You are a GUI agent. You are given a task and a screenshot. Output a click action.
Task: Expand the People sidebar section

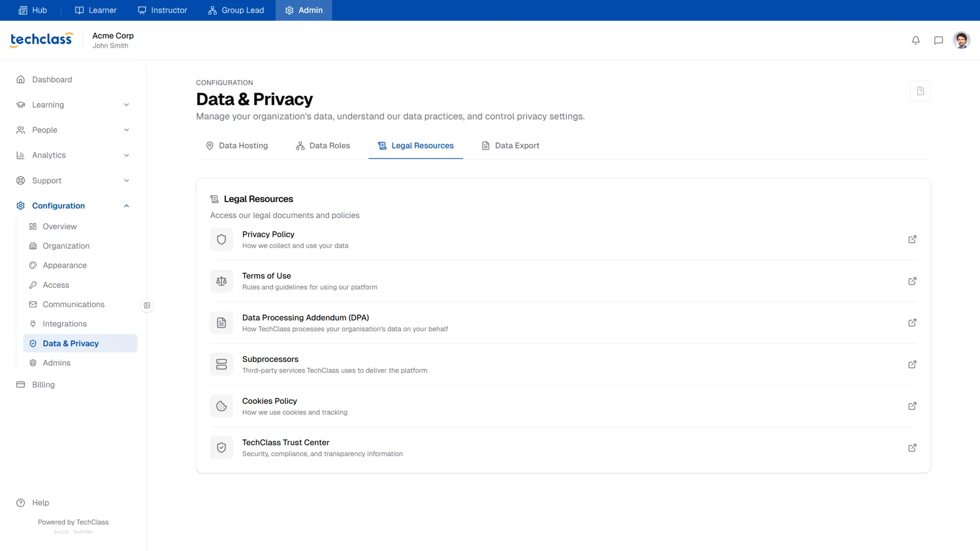pos(73,130)
